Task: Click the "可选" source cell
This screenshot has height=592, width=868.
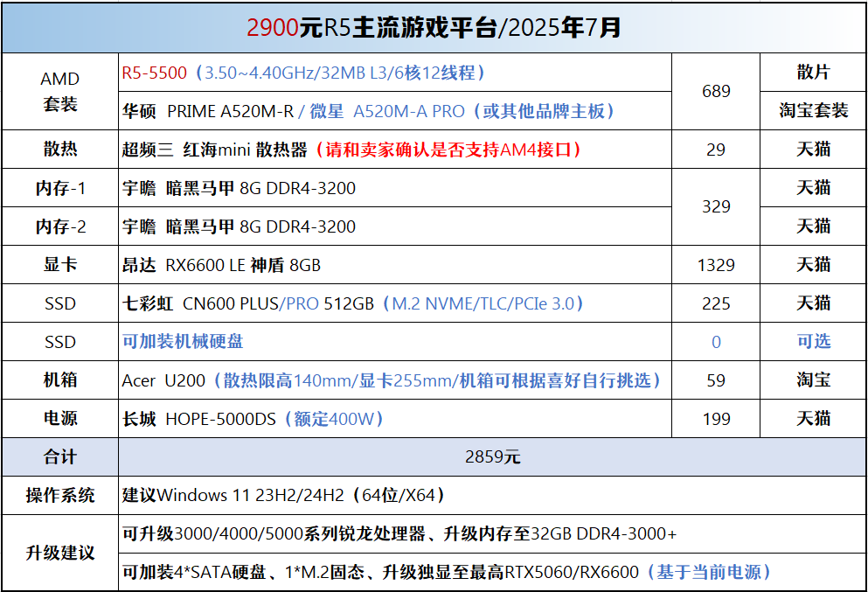Action: click(x=813, y=342)
